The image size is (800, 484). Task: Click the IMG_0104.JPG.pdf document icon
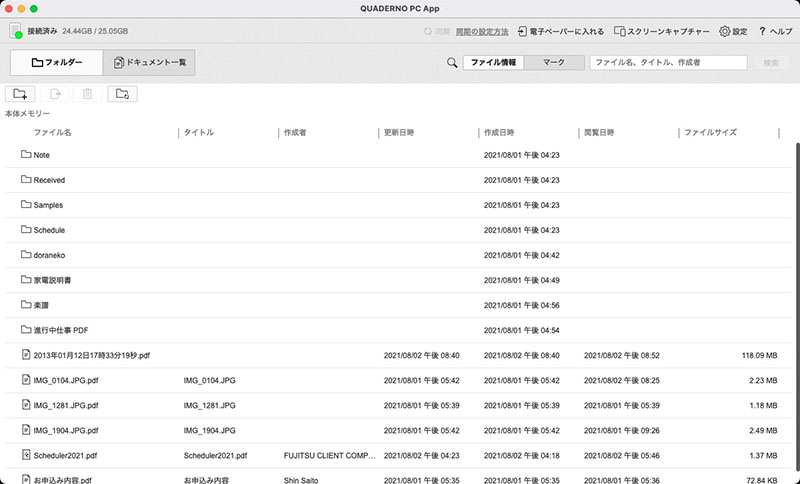[x=26, y=379]
